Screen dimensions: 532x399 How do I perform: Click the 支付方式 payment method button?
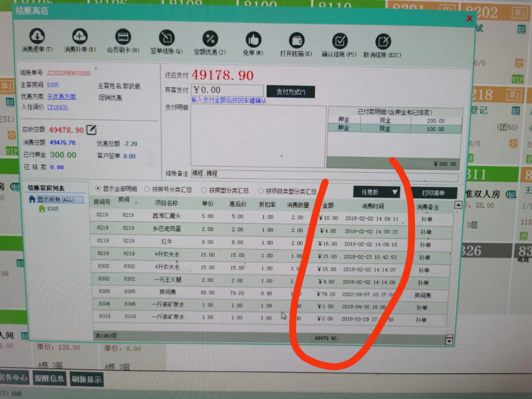click(291, 92)
